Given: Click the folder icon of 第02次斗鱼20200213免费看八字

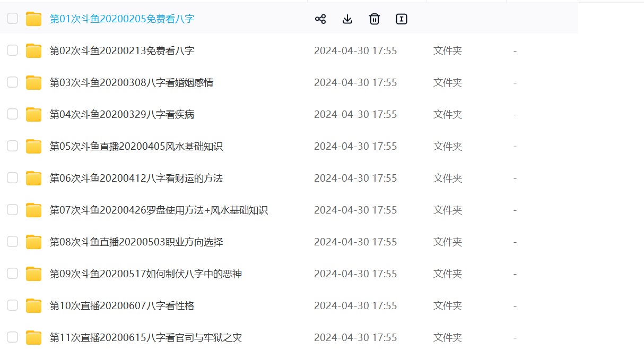Looking at the screenshot, I should click(34, 51).
